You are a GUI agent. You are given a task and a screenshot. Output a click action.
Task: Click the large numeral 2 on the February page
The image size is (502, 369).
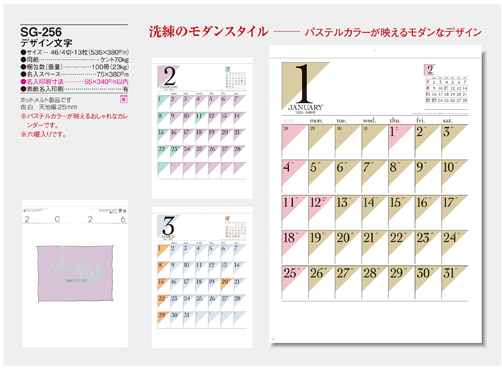170,76
